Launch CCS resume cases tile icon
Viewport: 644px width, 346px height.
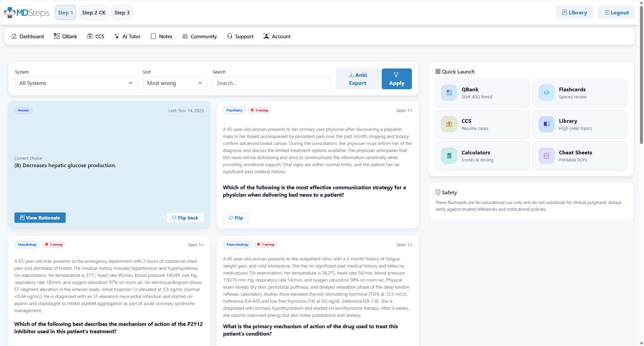click(449, 125)
